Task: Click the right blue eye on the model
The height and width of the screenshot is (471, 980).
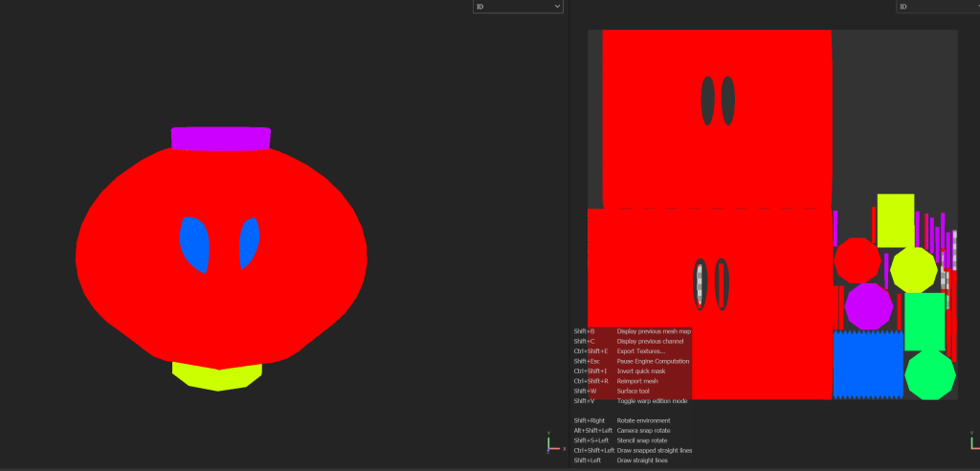Action: pyautogui.click(x=249, y=242)
